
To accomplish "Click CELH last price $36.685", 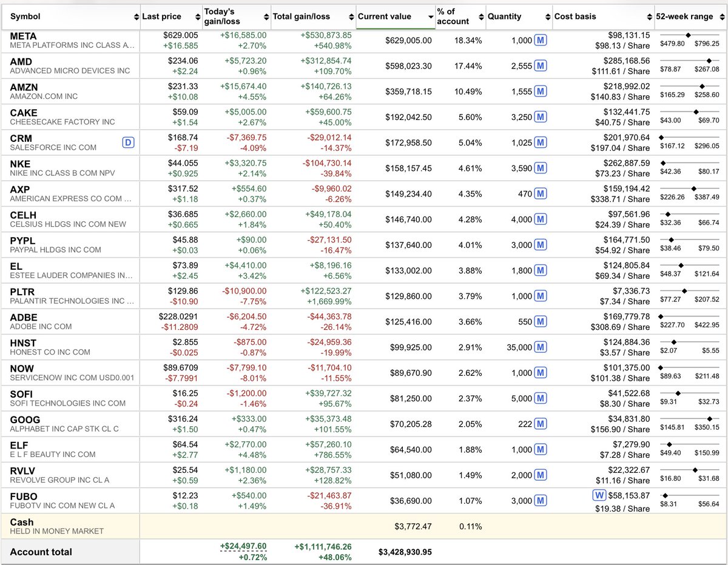I will [x=181, y=215].
